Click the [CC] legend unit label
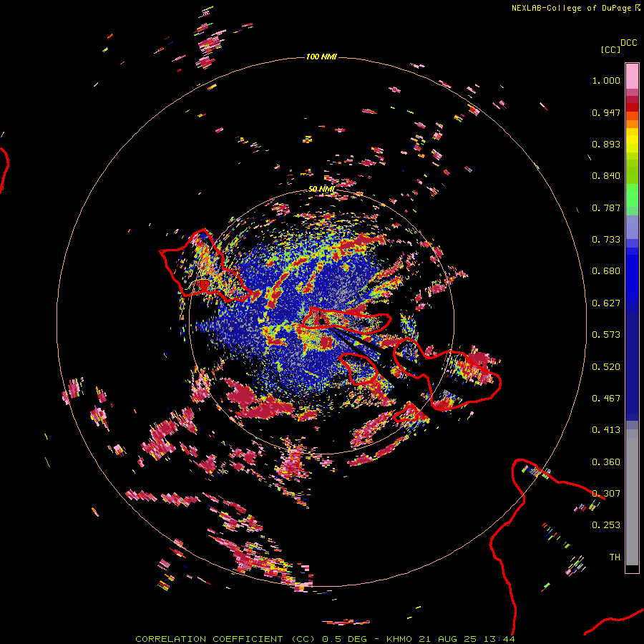Viewport: 644px width, 644px height. pyautogui.click(x=610, y=49)
